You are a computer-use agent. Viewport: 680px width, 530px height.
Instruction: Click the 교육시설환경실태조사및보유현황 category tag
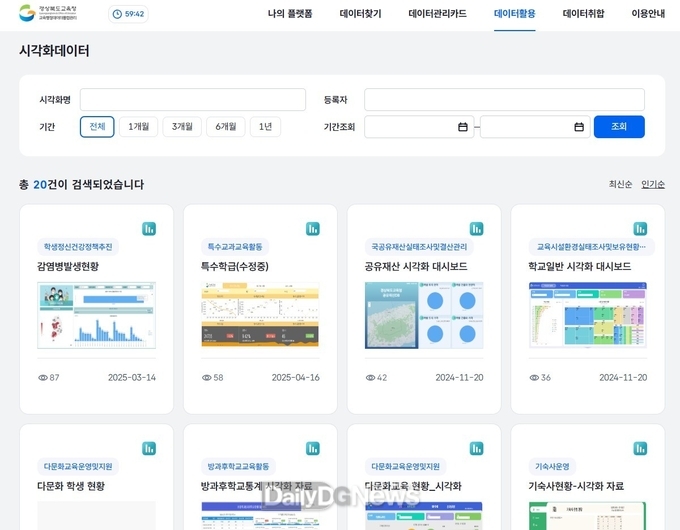pos(592,247)
